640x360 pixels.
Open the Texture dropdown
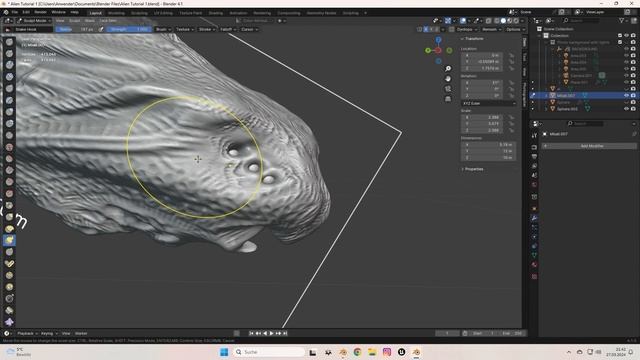[184, 29]
